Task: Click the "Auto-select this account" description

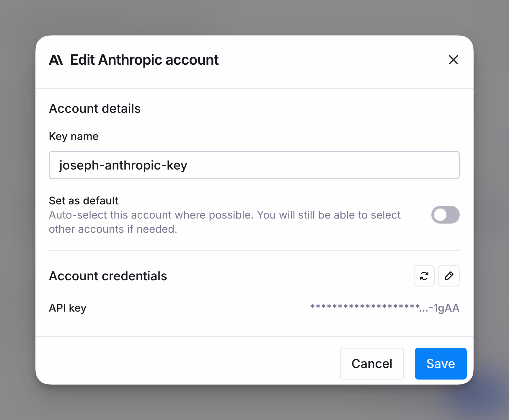Action: [x=225, y=222]
